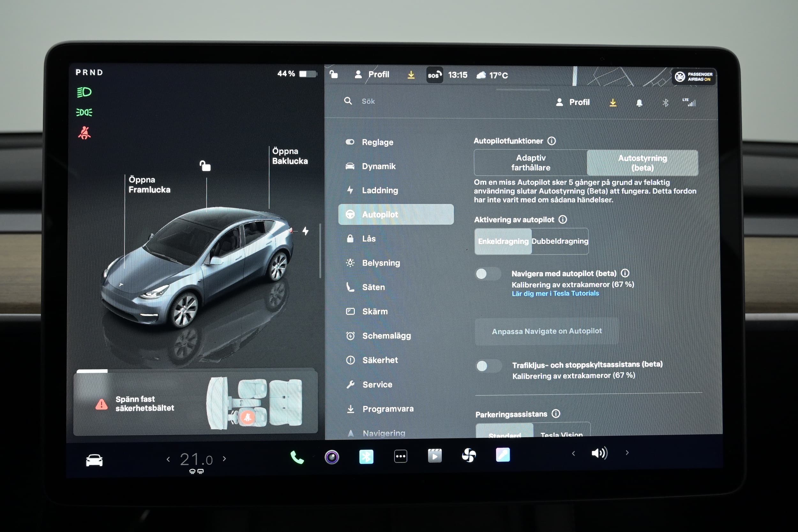Viewport: 798px width, 532px height.
Task: Select Enkeldragning activation option
Action: (x=503, y=241)
